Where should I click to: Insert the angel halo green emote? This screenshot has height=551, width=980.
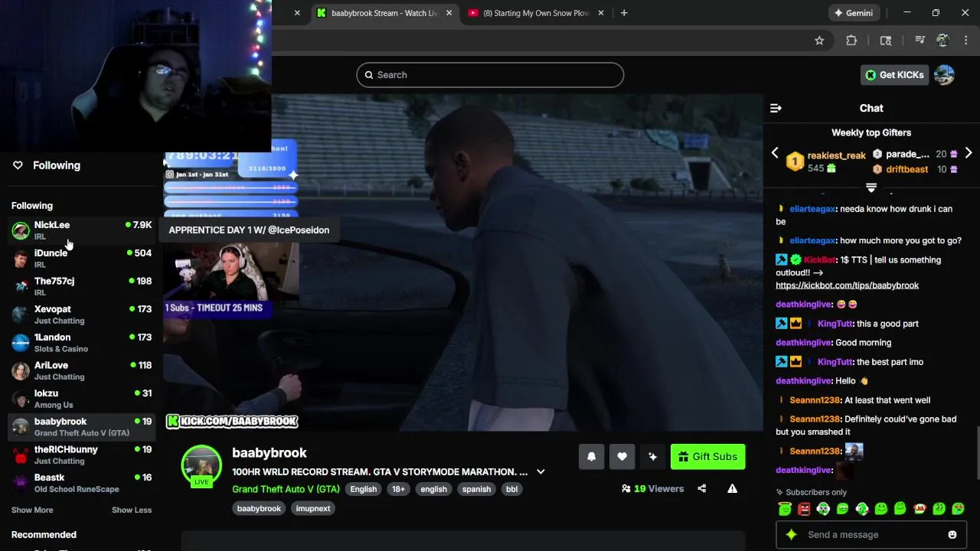(x=785, y=509)
